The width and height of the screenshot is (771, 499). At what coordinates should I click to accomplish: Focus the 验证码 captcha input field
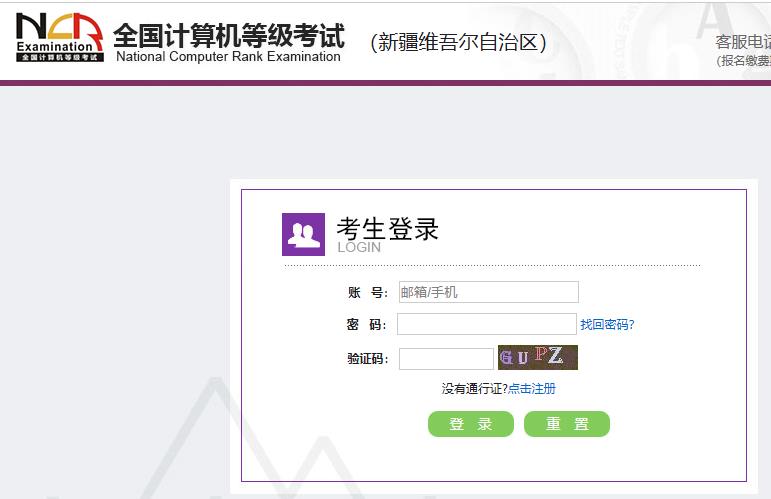(446, 359)
